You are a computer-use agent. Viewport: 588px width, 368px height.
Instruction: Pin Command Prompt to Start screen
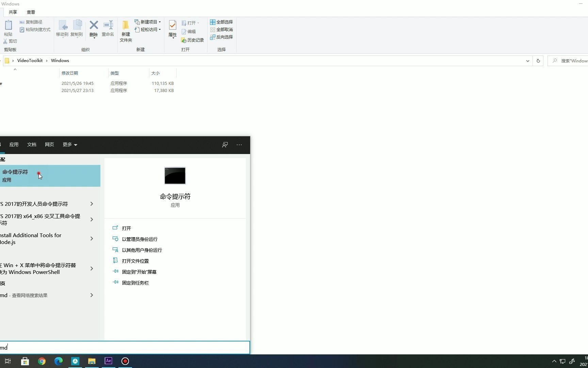coord(139,272)
